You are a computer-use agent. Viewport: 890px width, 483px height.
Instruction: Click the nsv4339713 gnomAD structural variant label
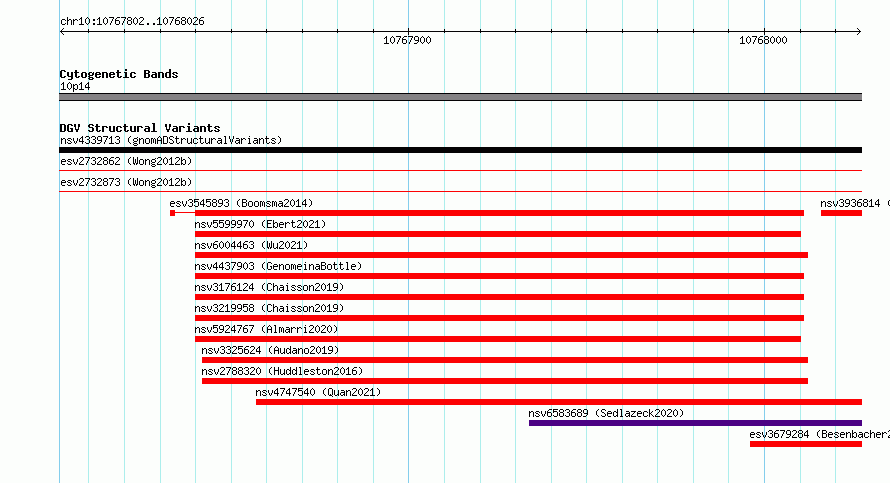(171, 140)
